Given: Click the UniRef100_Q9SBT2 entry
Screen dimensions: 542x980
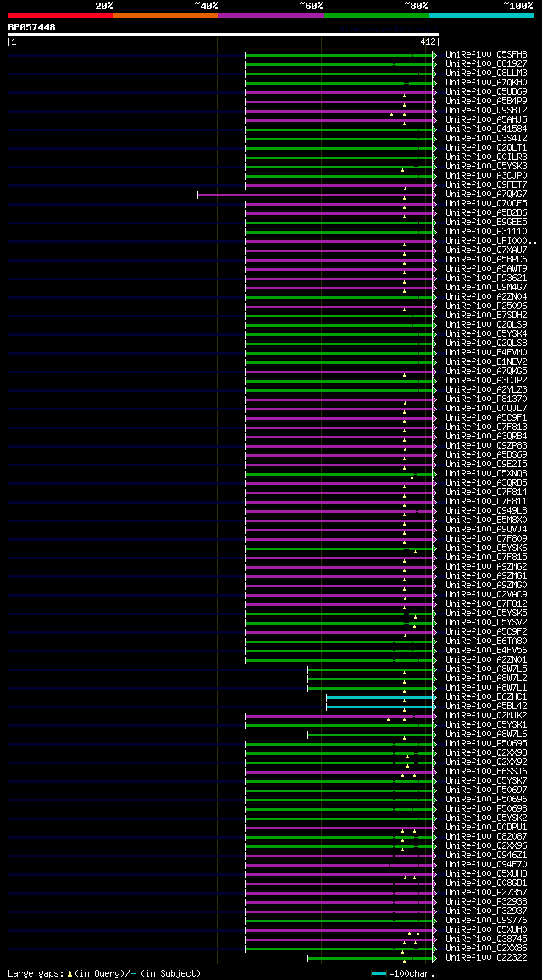Looking at the screenshot, I should coord(486,111).
